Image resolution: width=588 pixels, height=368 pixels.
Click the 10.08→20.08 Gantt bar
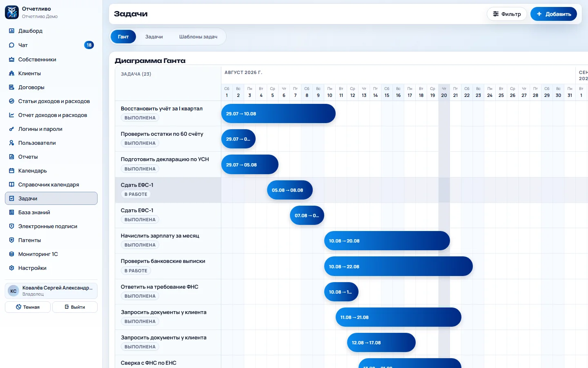click(x=387, y=241)
